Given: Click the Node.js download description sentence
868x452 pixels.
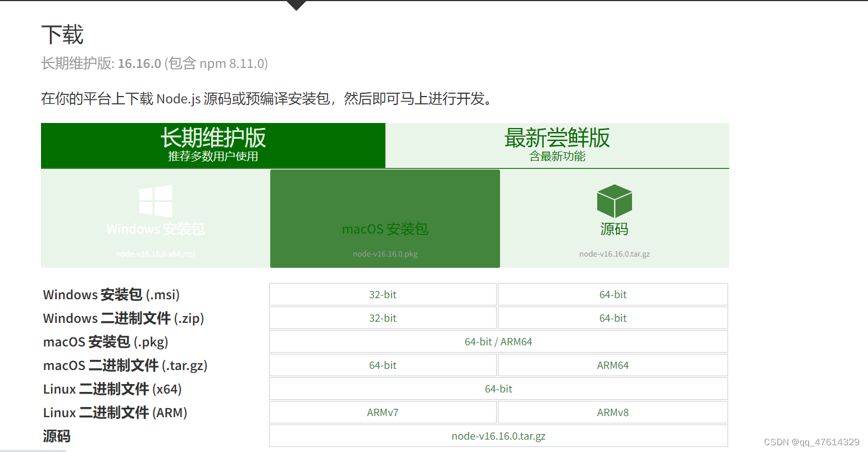Looking at the screenshot, I should pyautogui.click(x=269, y=99).
